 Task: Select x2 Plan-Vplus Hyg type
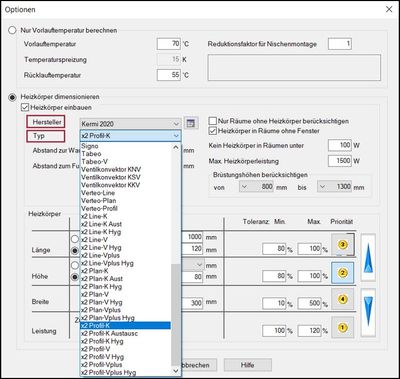(x=125, y=318)
